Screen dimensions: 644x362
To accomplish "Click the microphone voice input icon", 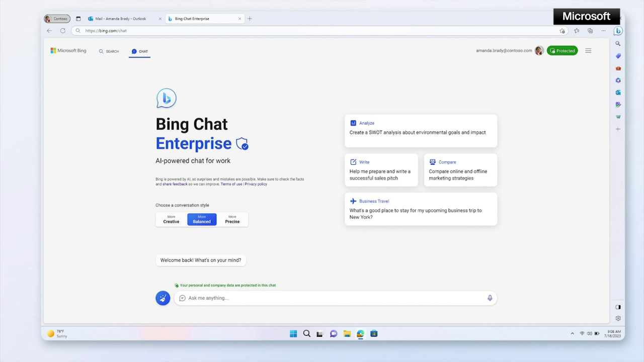I will (490, 298).
